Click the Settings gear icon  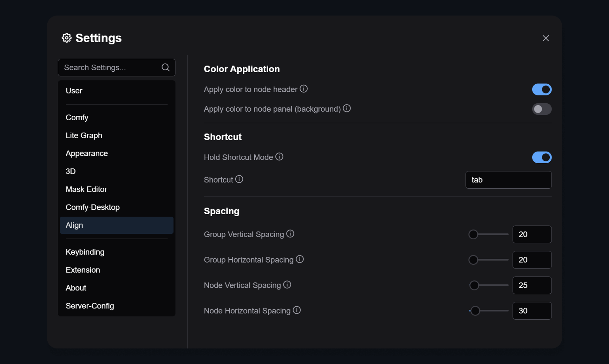[x=66, y=38]
